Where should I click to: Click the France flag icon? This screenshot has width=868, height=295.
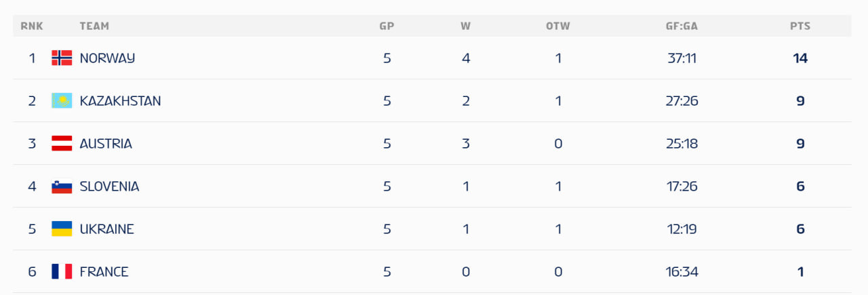[x=62, y=272]
